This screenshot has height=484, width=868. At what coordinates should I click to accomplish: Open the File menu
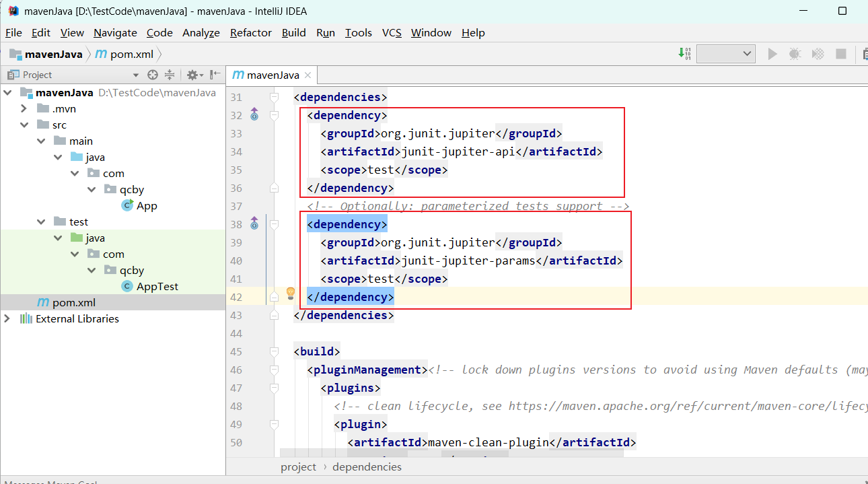coord(13,32)
